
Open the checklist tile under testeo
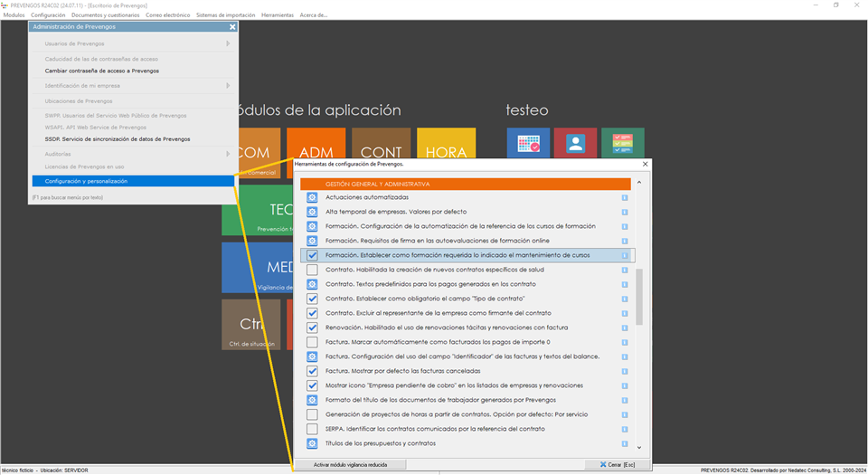point(622,145)
